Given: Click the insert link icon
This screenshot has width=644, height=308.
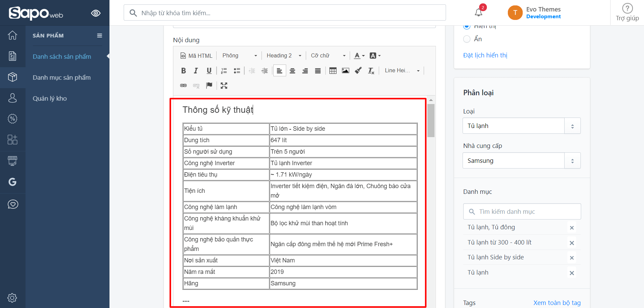Looking at the screenshot, I should [183, 86].
